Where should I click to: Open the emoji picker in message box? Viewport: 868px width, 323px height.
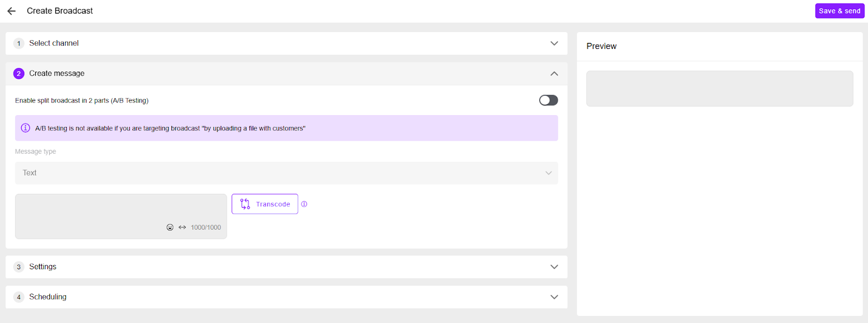point(170,227)
